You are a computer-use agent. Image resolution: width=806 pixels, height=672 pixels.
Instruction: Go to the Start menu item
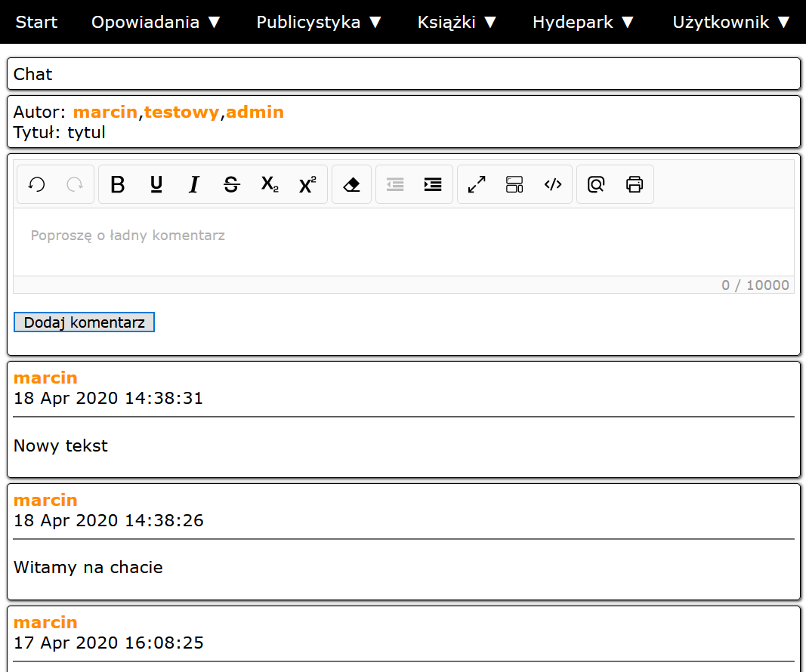[x=36, y=22]
